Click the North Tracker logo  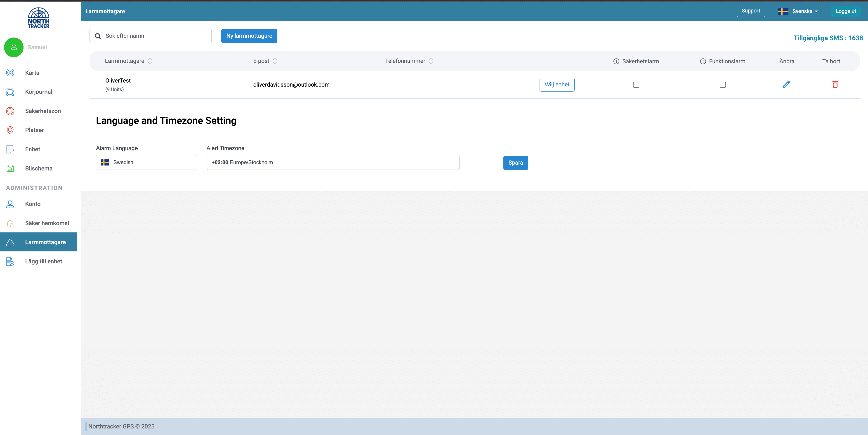38,18
